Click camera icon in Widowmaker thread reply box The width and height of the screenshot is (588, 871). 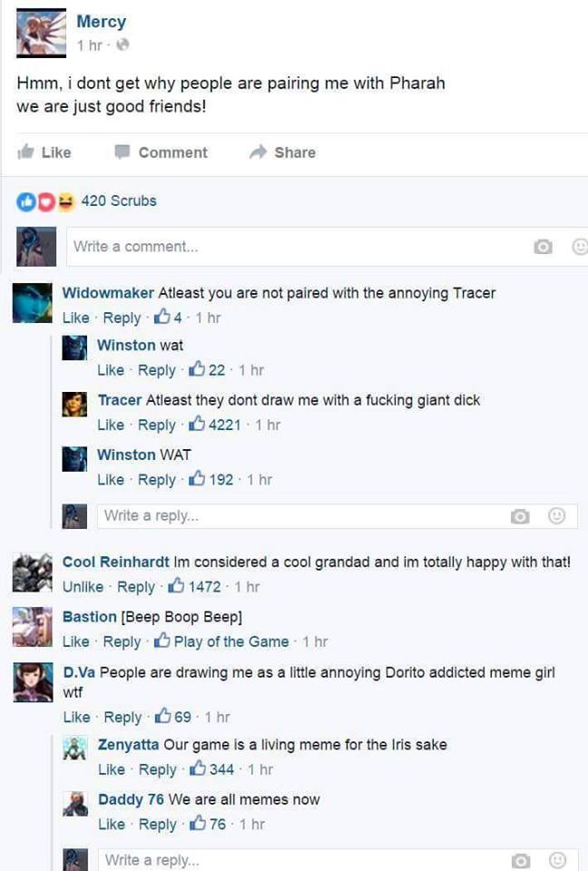pos(520,516)
